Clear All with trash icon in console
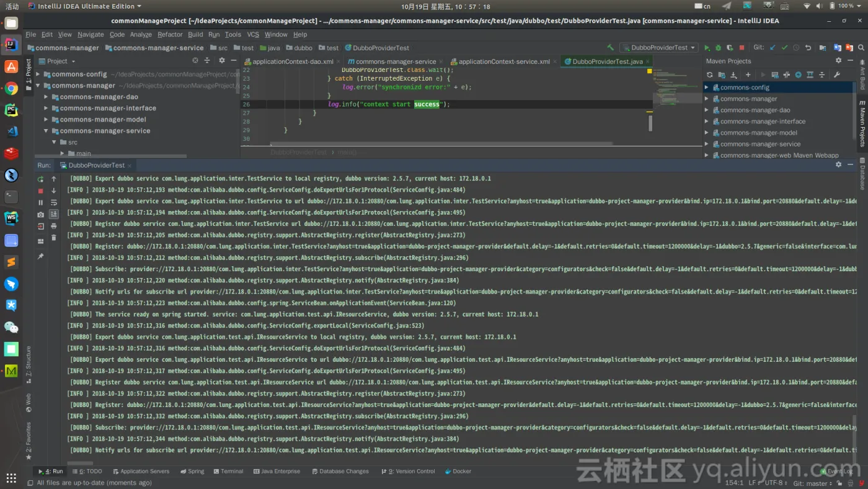 tap(54, 238)
